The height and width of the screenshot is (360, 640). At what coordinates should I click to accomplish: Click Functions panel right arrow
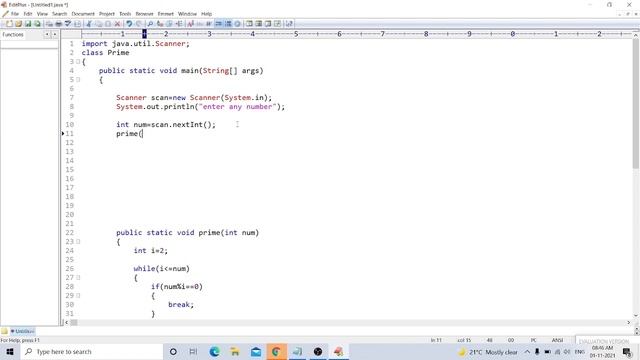tap(55, 35)
